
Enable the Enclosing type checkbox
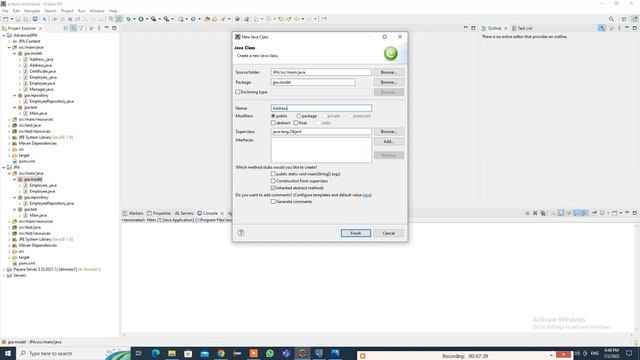tap(238, 92)
